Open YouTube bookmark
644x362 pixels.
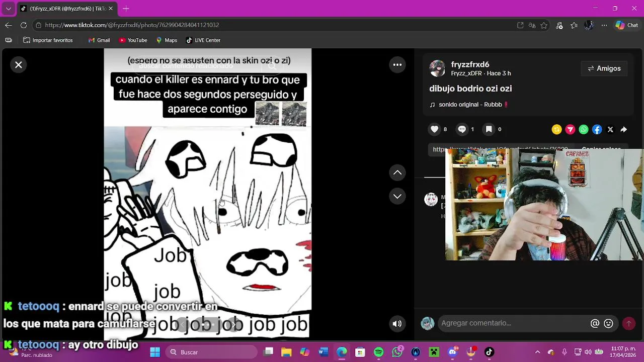pos(133,40)
